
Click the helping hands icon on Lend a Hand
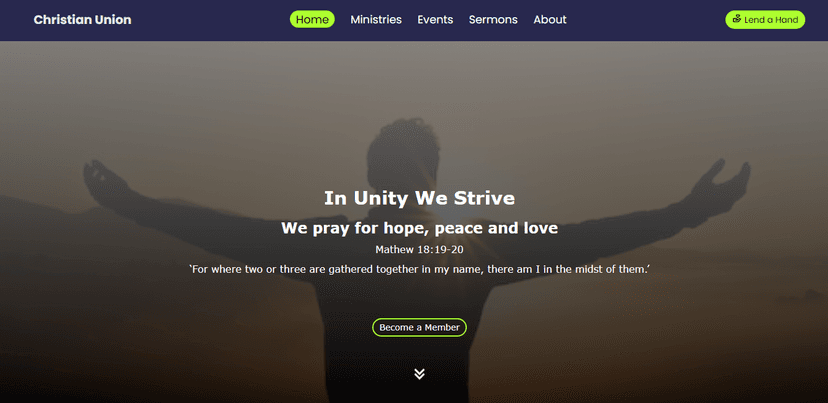(737, 20)
